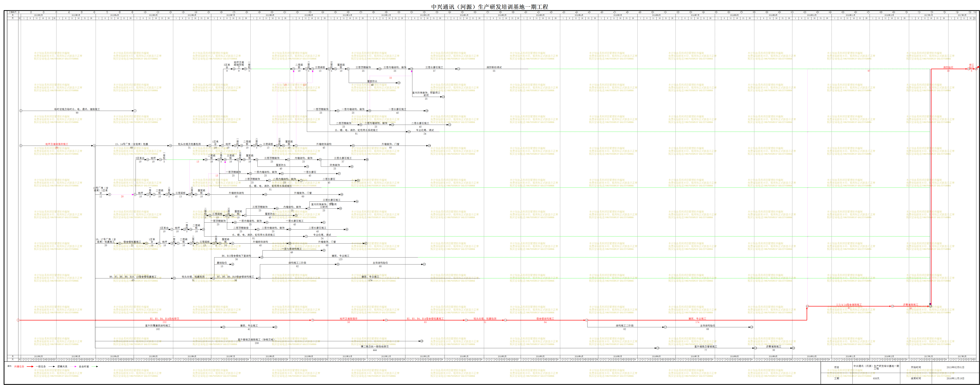Select task B6、B13宿舍楼地下室结构
This screenshot has width=980, height=385.
coord(236,256)
